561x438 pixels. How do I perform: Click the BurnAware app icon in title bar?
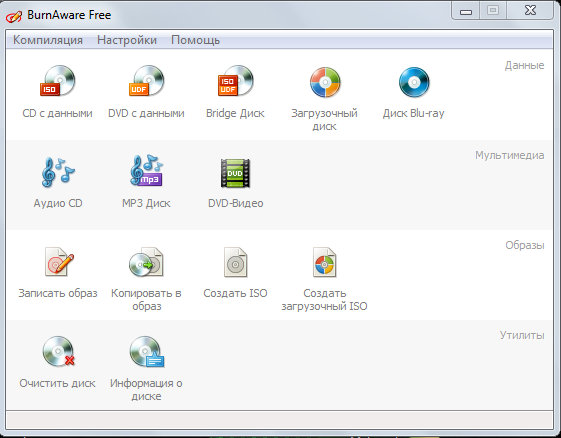[14, 16]
